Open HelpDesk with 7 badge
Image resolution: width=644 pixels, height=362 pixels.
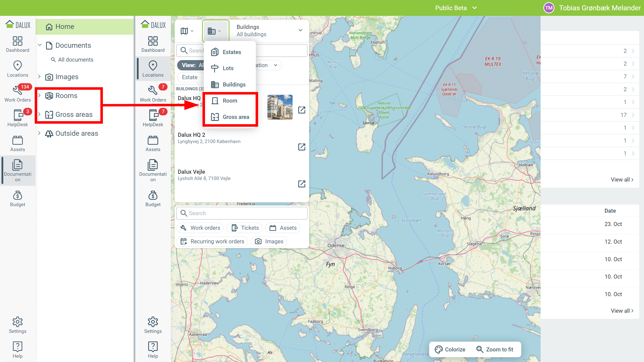pyautogui.click(x=153, y=118)
